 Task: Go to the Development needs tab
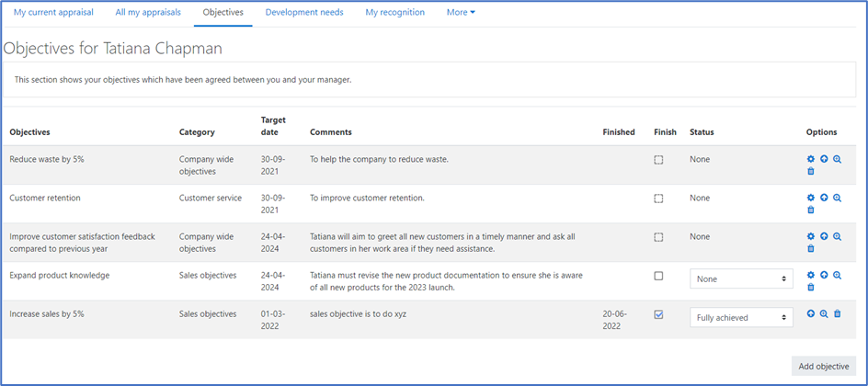pyautogui.click(x=304, y=12)
